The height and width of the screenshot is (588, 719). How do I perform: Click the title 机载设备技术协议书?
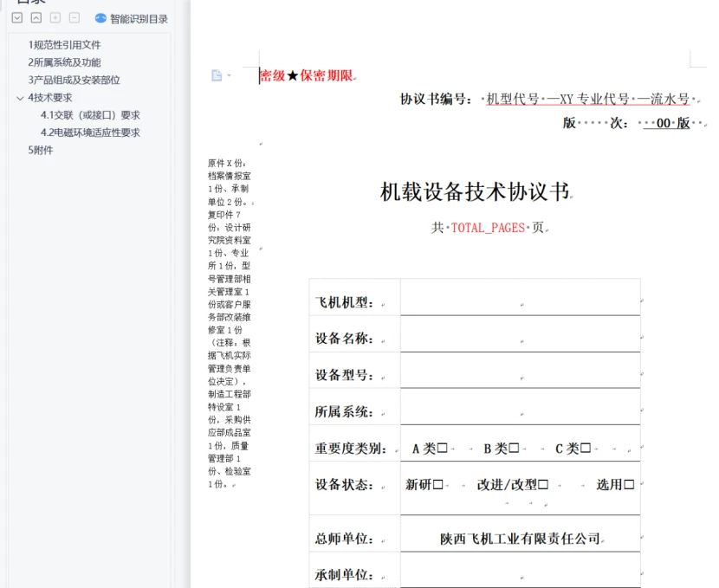[x=475, y=191]
